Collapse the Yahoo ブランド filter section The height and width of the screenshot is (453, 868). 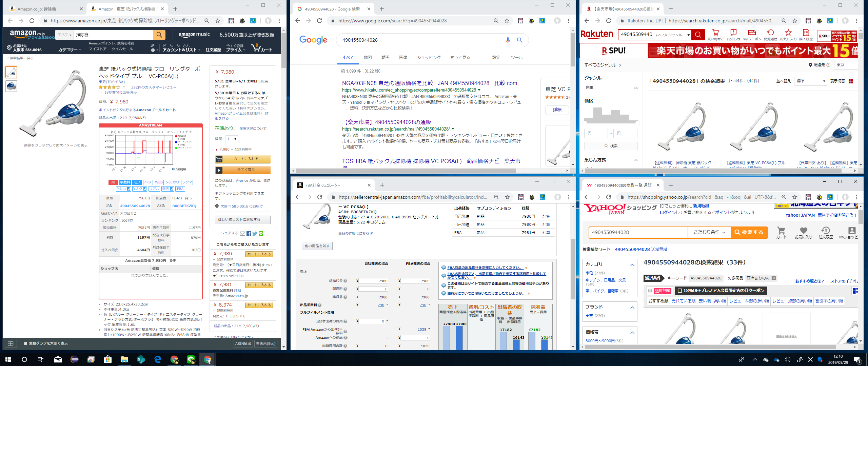tap(632, 308)
